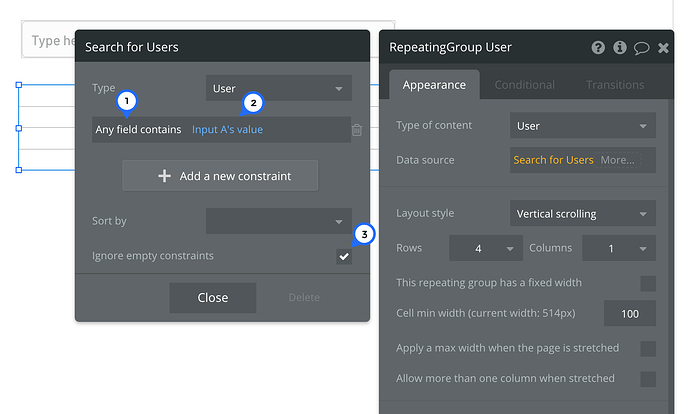Toggle Ignore empty constraints checkbox

tap(344, 256)
